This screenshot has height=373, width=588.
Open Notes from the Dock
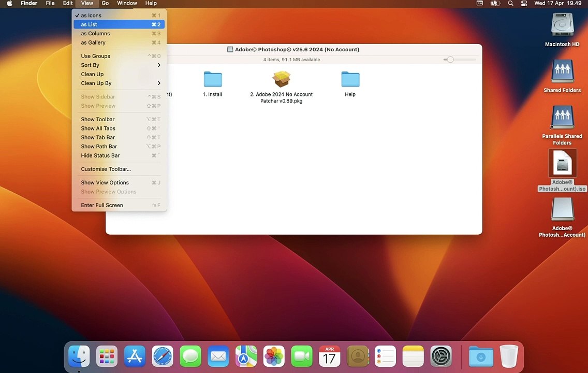point(413,356)
